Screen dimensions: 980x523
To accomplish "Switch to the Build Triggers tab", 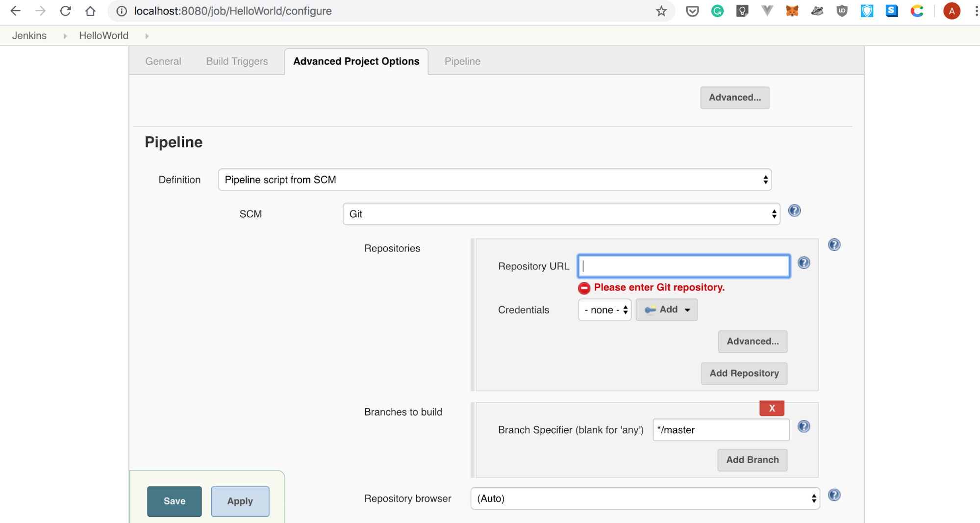I will coord(237,61).
